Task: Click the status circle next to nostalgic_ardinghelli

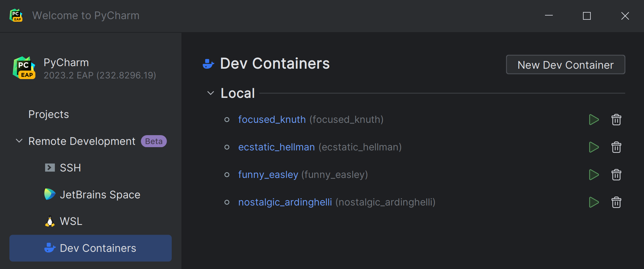Action: tap(227, 203)
